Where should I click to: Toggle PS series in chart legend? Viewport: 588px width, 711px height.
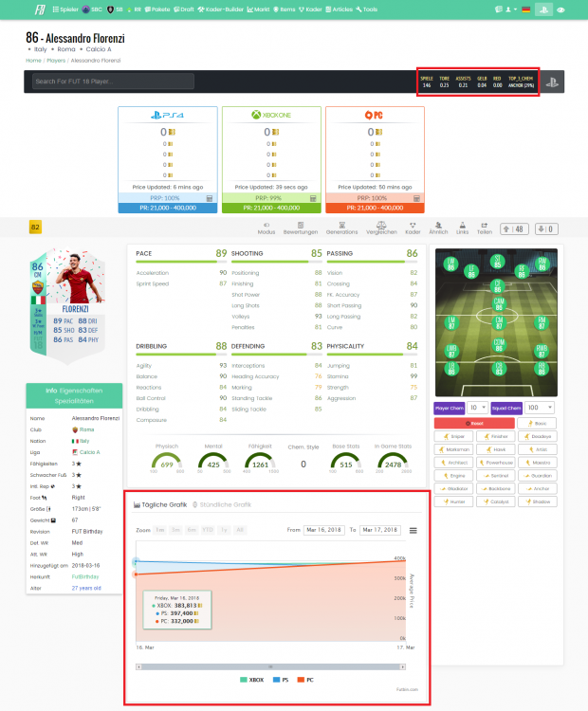click(x=281, y=680)
